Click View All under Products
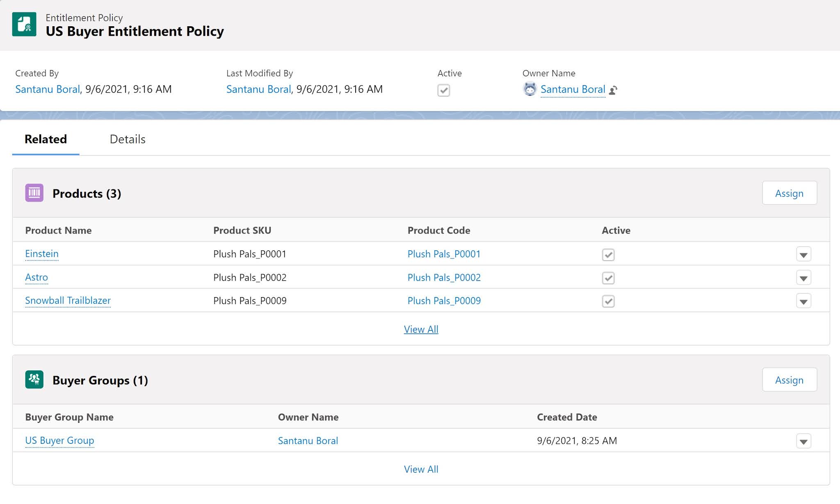Image resolution: width=840 pixels, height=504 pixels. [x=421, y=329]
